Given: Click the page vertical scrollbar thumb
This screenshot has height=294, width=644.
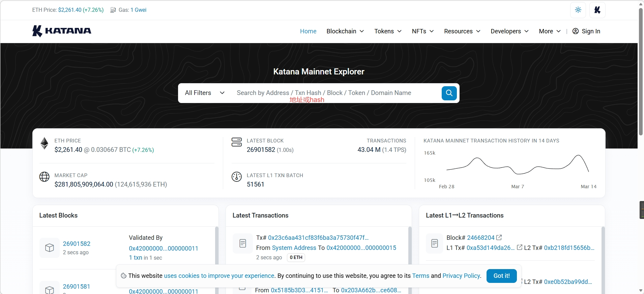Looking at the screenshot, I should pyautogui.click(x=641, y=72).
